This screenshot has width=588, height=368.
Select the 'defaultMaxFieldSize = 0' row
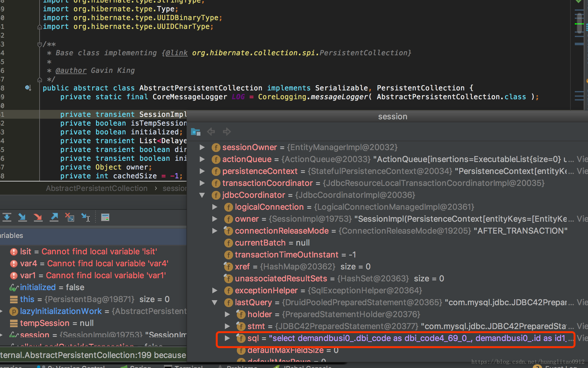pos(388,350)
